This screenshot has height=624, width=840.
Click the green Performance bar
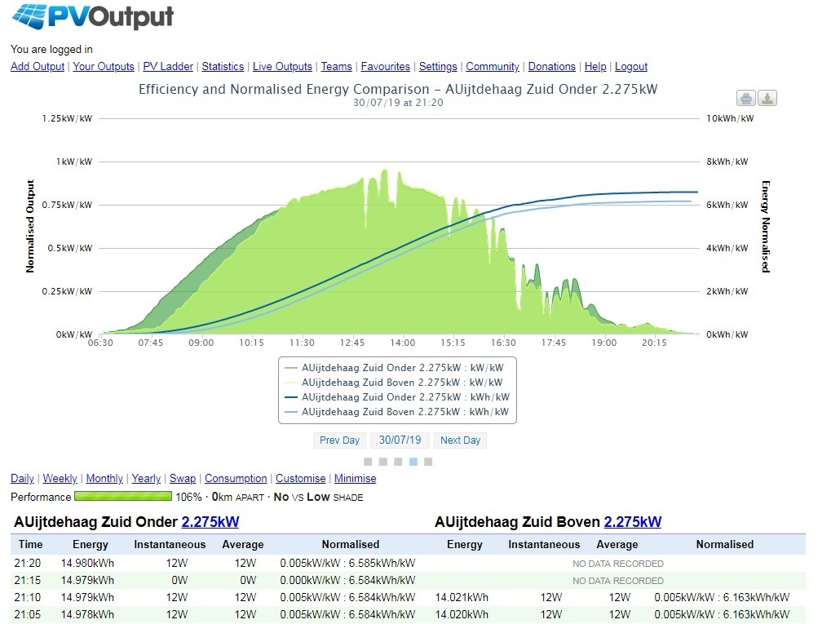[123, 497]
